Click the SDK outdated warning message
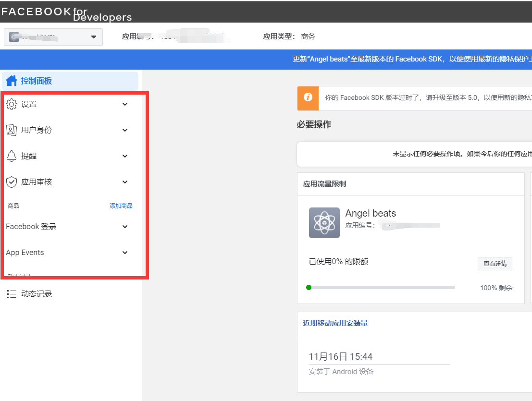This screenshot has width=532, height=401. [428, 97]
